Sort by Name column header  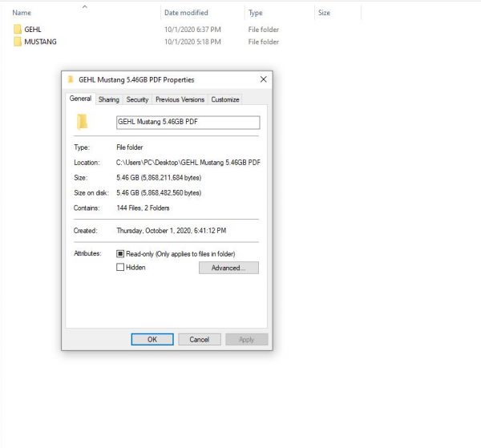pos(22,13)
